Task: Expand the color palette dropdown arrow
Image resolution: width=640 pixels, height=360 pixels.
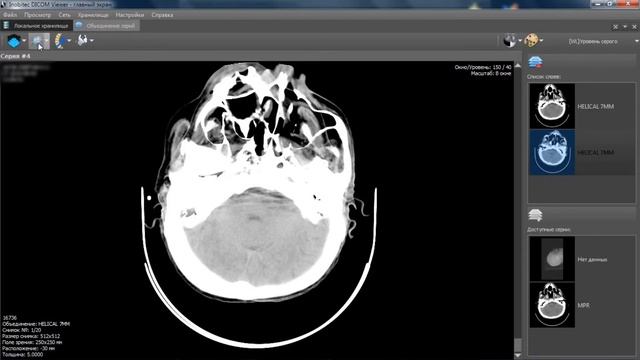Action: tap(541, 40)
